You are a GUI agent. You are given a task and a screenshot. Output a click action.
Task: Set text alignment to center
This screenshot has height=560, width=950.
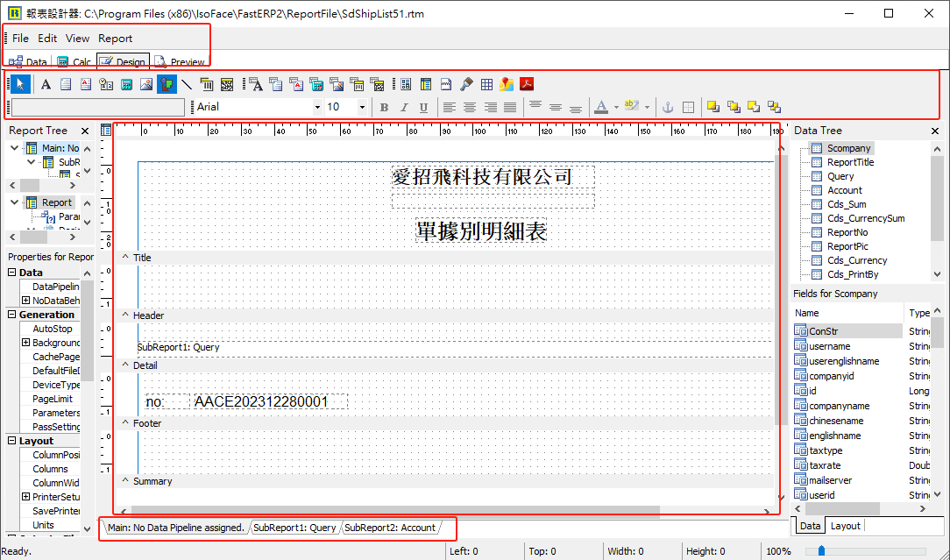[470, 107]
